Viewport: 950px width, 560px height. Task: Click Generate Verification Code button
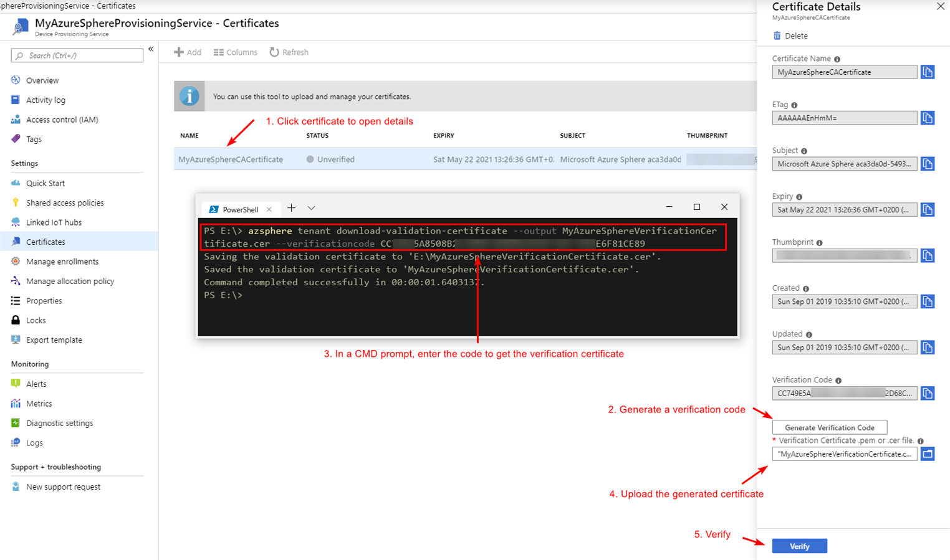(x=830, y=427)
